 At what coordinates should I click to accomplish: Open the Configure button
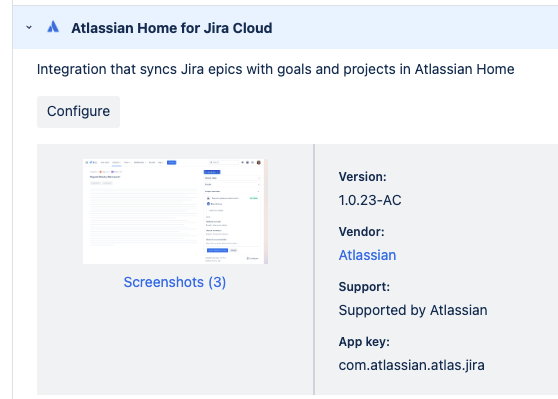pos(78,111)
